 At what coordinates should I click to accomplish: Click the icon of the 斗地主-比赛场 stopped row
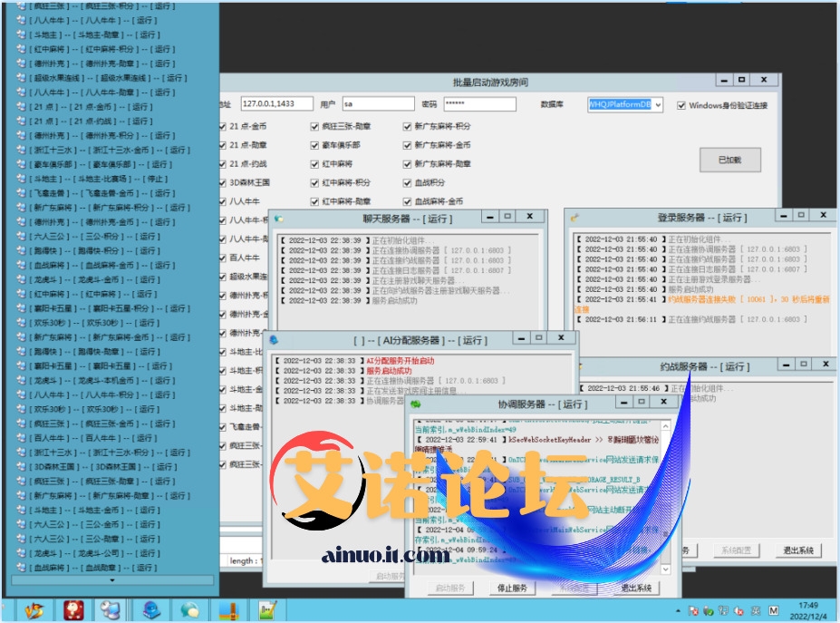tap(21, 179)
